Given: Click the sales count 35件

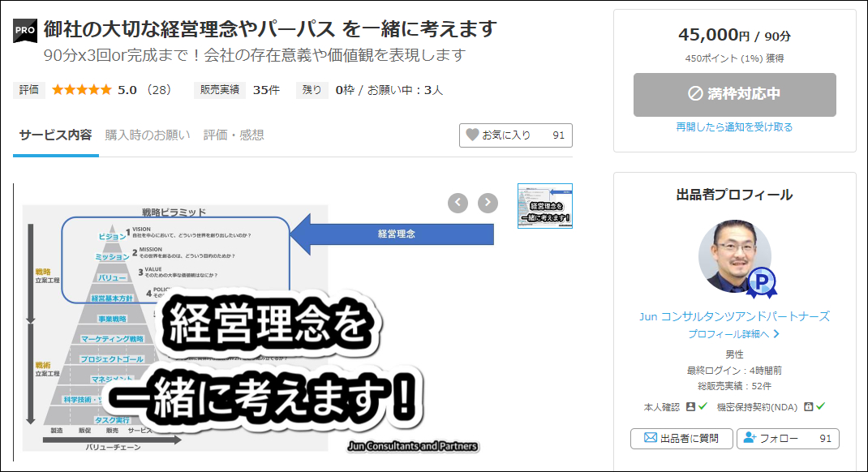Looking at the screenshot, I should pyautogui.click(x=266, y=90).
